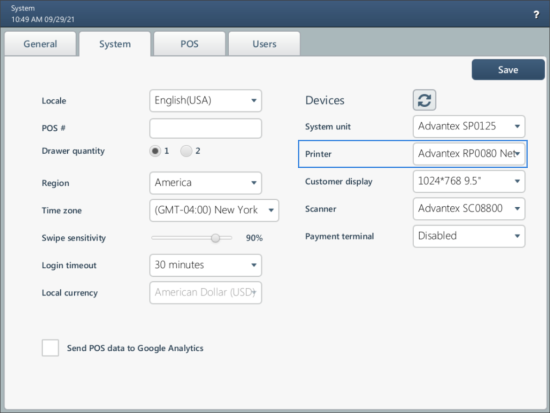Image resolution: width=550 pixels, height=413 pixels.
Task: Select drawer quantity 1 radio button
Action: 155,151
